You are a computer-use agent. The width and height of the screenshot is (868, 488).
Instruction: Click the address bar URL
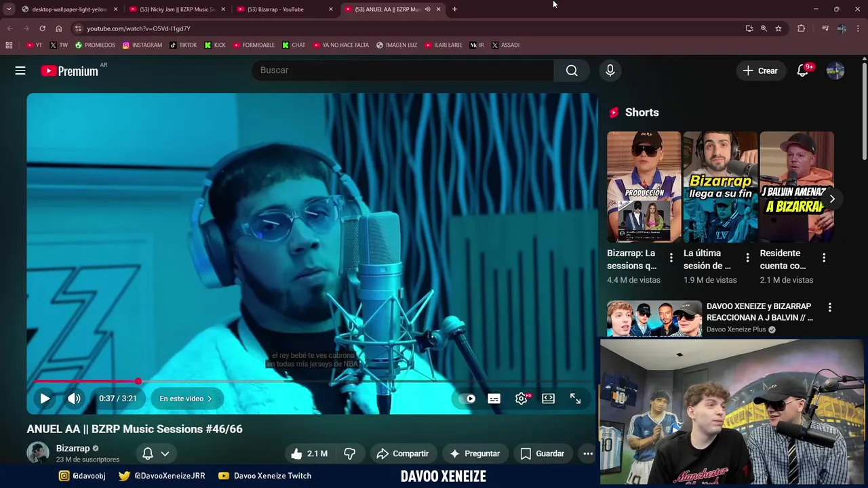[x=138, y=28]
